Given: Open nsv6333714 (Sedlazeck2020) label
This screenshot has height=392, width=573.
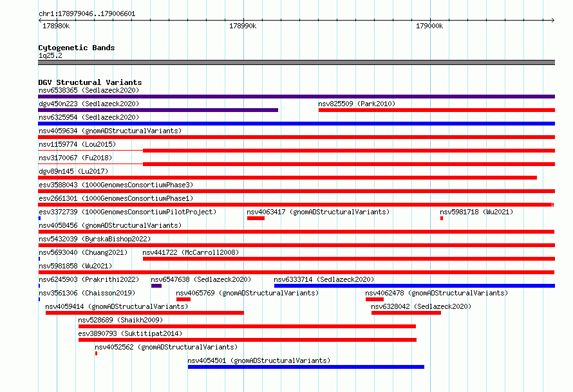Looking at the screenshot, I should (x=324, y=279).
